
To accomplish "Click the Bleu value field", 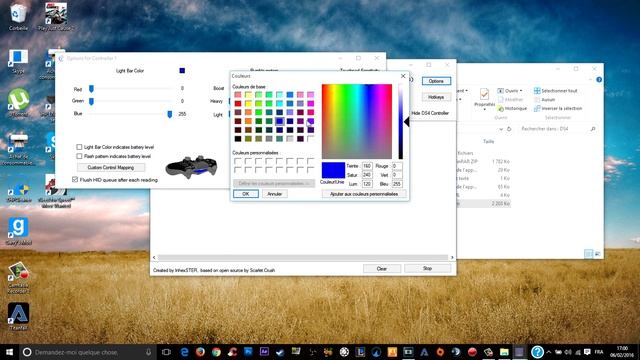I will pos(397,184).
